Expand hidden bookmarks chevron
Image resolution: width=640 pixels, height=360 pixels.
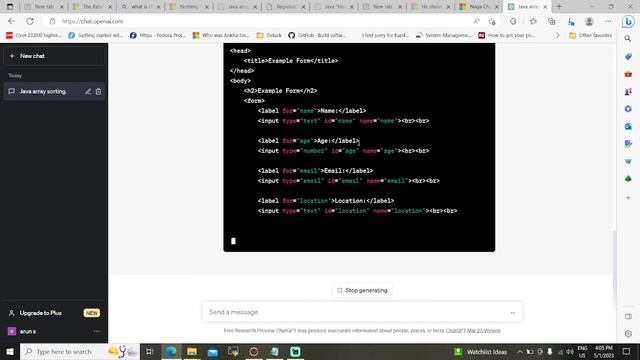coord(558,36)
